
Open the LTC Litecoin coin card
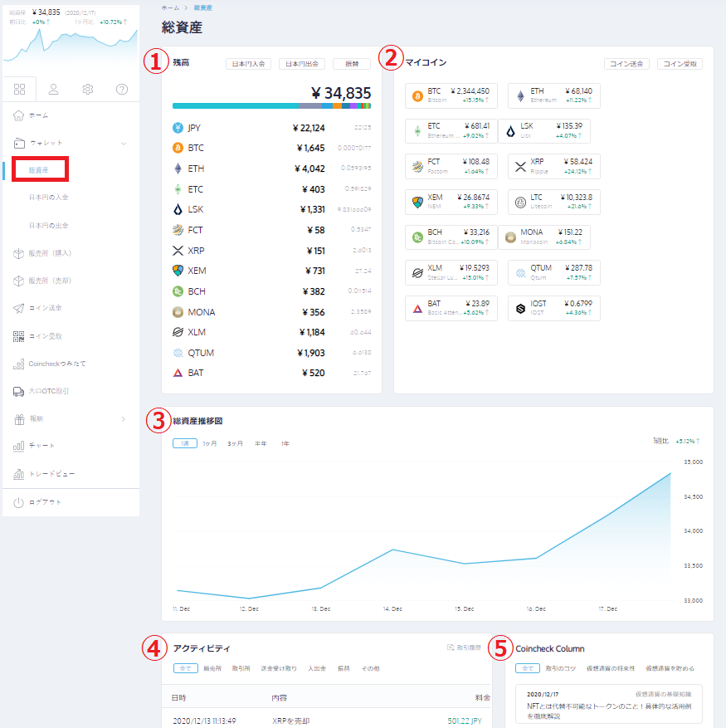point(553,202)
